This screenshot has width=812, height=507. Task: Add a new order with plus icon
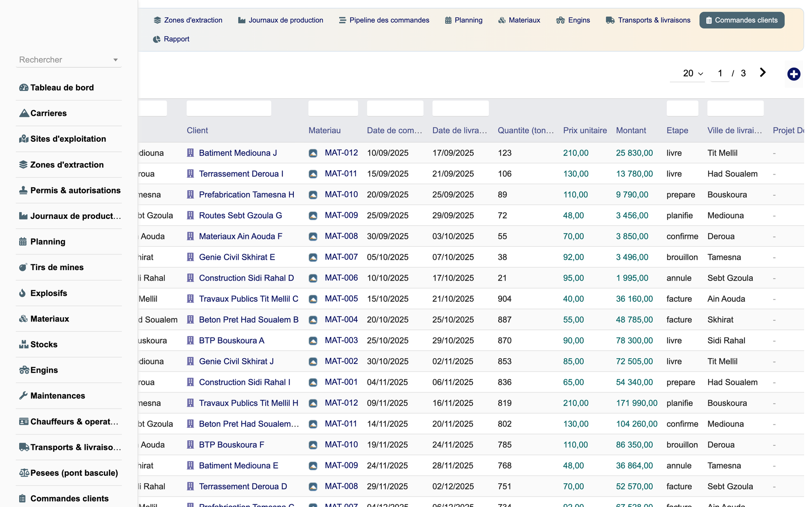(794, 74)
